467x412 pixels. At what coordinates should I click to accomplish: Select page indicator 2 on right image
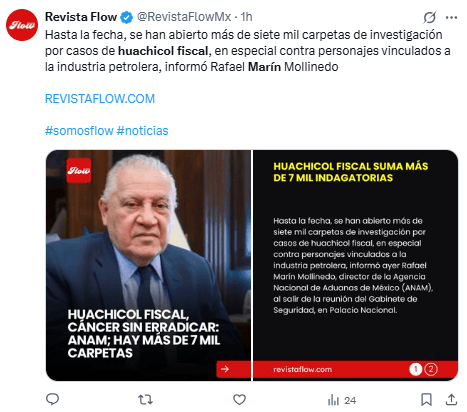click(x=431, y=369)
